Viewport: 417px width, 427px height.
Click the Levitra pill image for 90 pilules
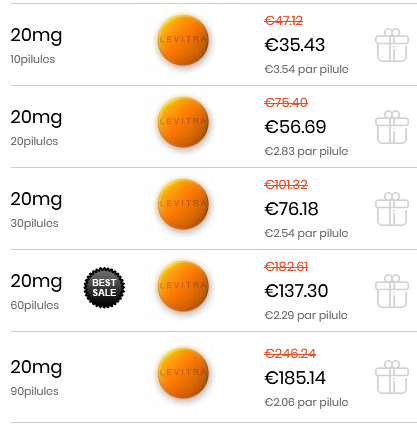[x=183, y=373]
